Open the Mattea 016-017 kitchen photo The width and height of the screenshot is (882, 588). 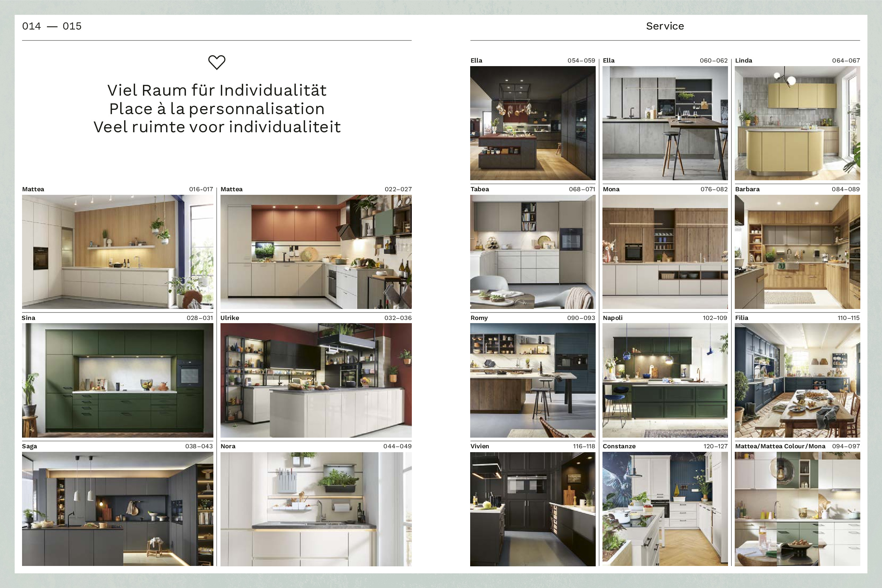coord(117,252)
